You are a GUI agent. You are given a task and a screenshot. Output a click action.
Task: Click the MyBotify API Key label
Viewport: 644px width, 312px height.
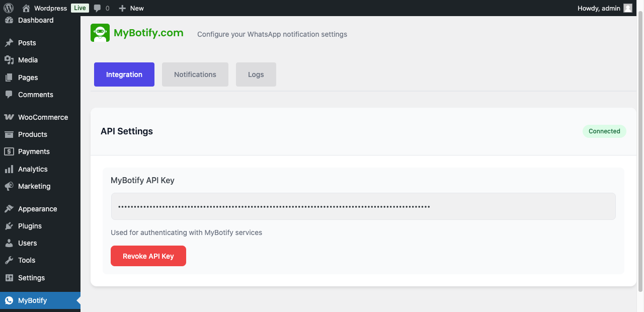[x=142, y=180]
